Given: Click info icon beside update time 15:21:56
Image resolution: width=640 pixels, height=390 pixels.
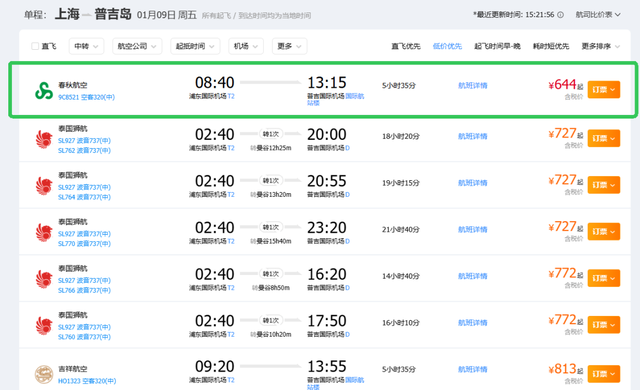Looking at the screenshot, I should point(560,15).
